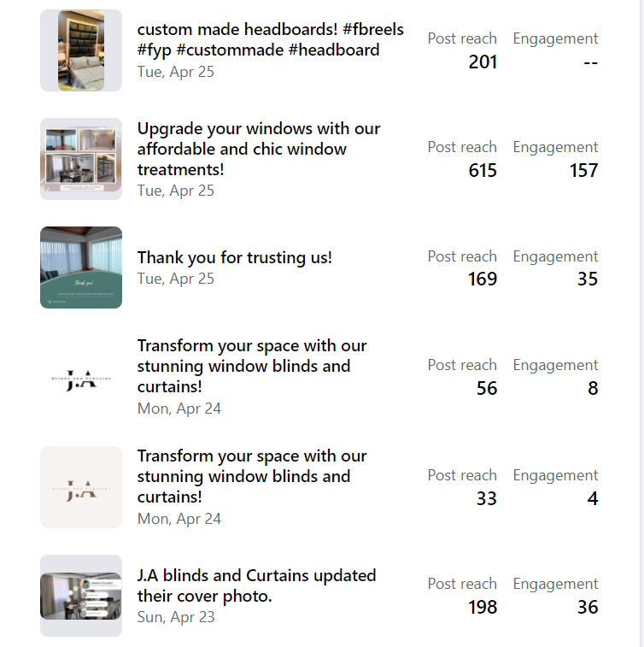
Task: Select the J.A logo thumbnail on beige background
Action: [x=81, y=487]
